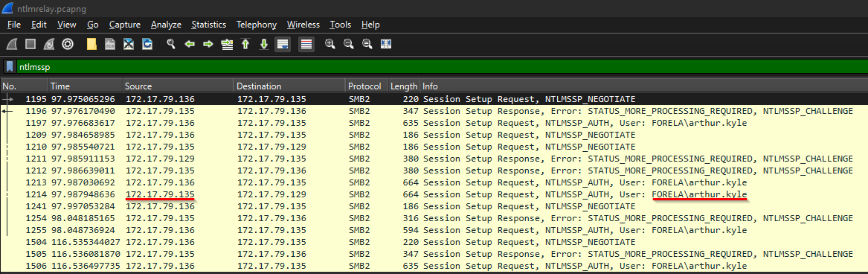Sort by the Source column header
Screen dimensions: 868x274
coord(178,86)
